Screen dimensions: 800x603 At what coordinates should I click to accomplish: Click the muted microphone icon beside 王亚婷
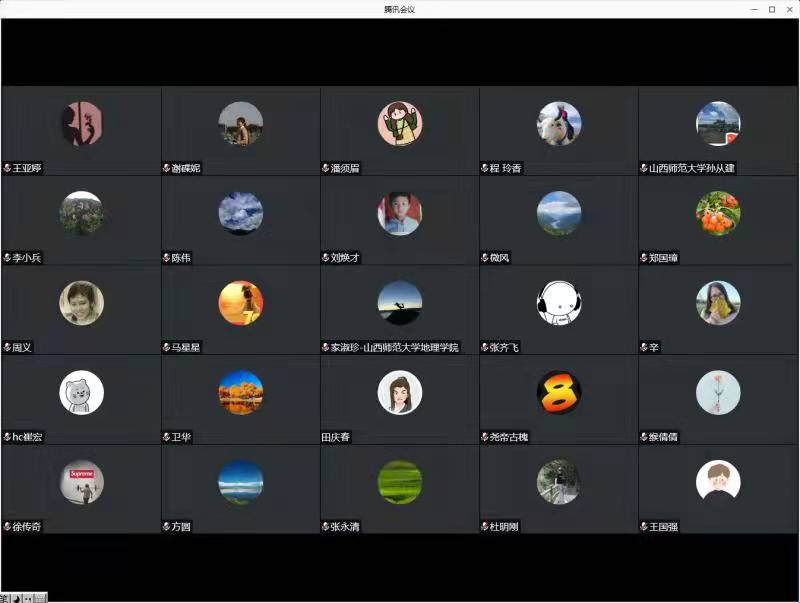coord(7,168)
